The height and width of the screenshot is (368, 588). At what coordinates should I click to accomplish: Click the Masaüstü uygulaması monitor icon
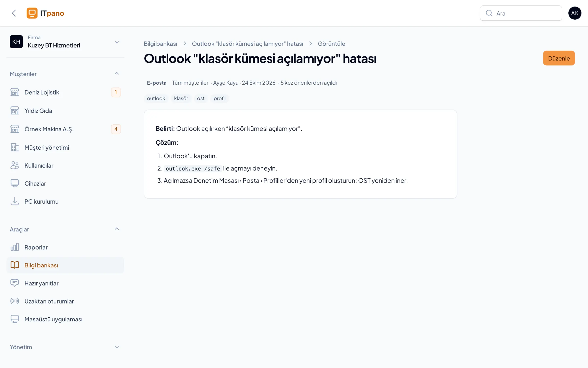click(x=15, y=319)
